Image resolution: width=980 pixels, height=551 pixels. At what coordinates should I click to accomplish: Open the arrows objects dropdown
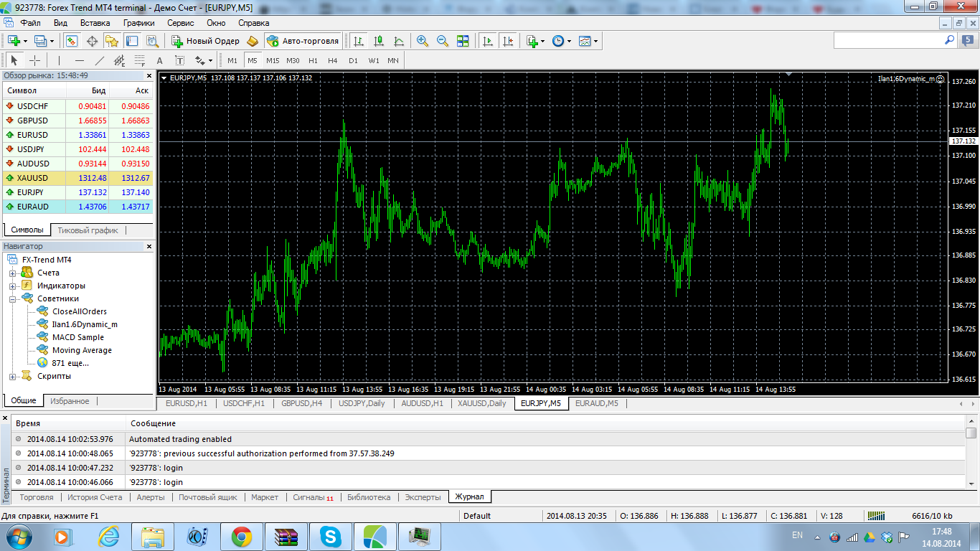tap(204, 60)
